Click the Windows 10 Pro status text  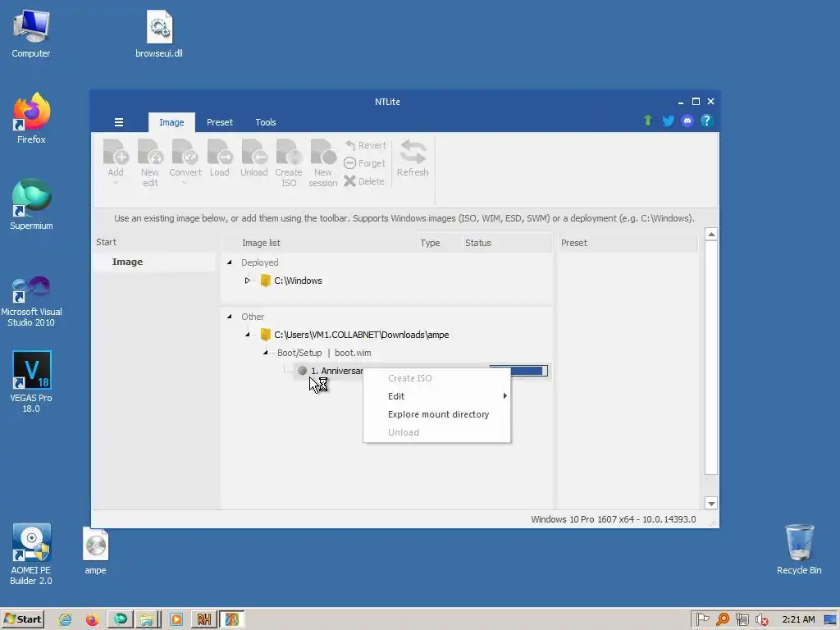613,519
